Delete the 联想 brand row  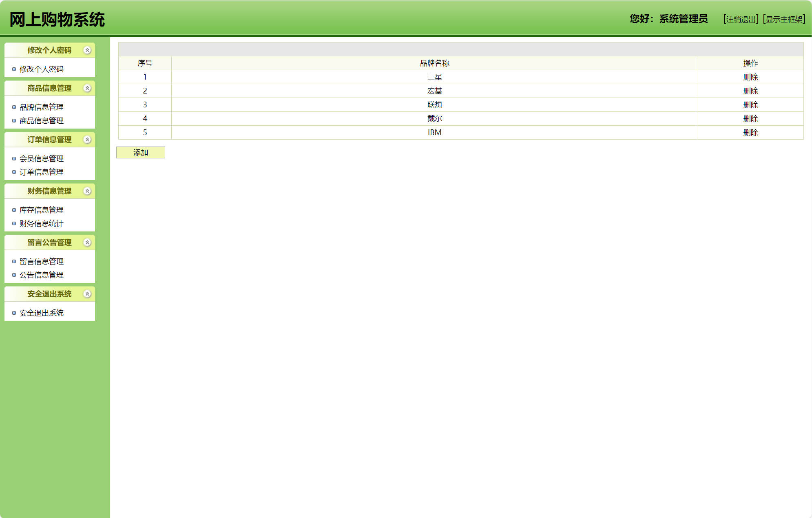pos(750,105)
